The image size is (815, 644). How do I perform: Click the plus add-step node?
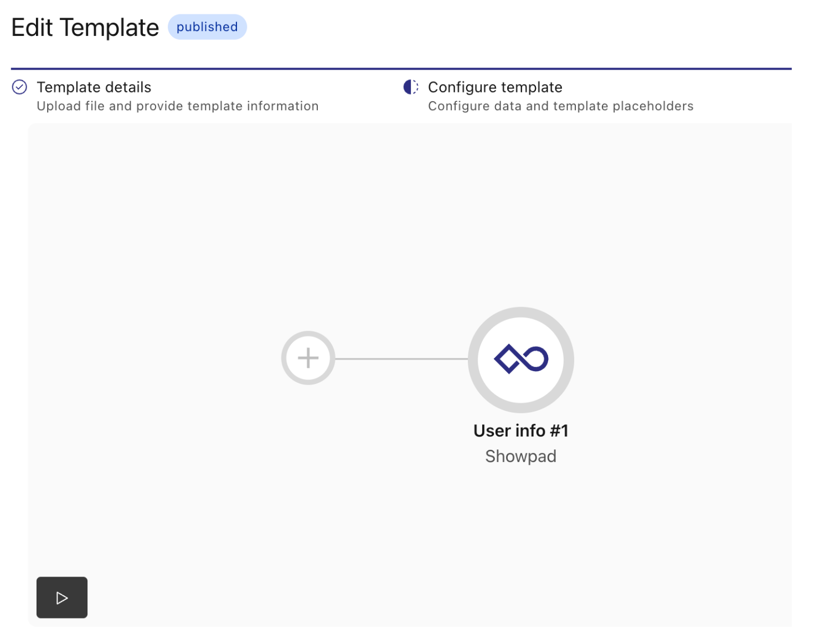pyautogui.click(x=308, y=358)
